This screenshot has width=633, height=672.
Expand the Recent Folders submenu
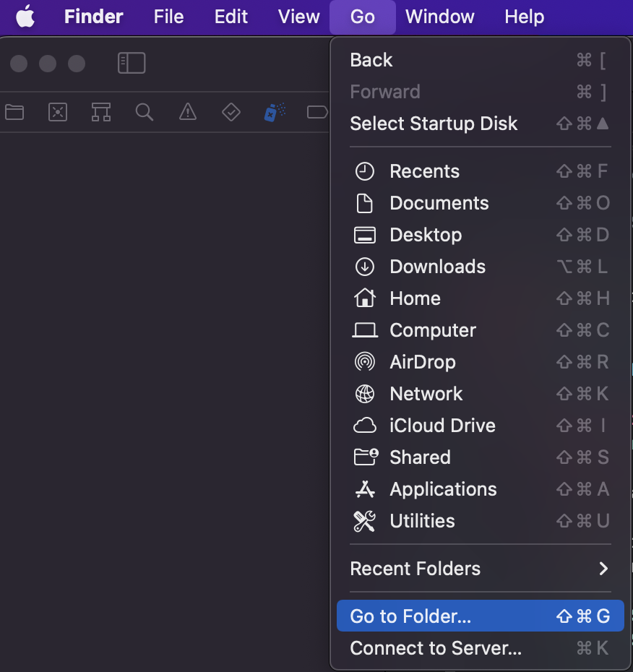click(x=481, y=569)
